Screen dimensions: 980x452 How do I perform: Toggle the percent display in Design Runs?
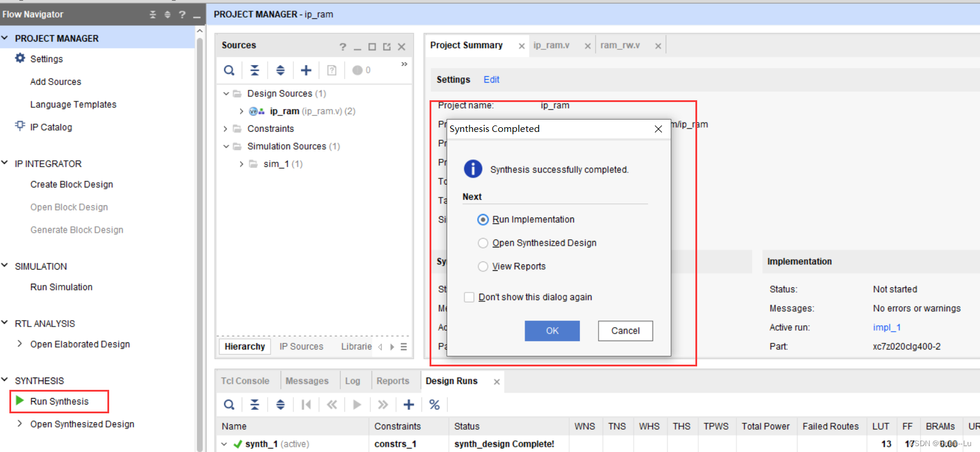click(435, 405)
